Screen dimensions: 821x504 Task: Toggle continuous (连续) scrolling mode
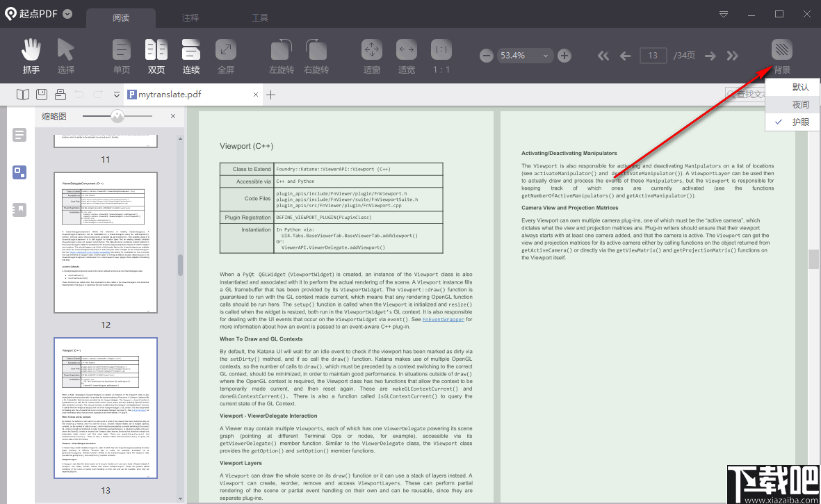coord(191,56)
